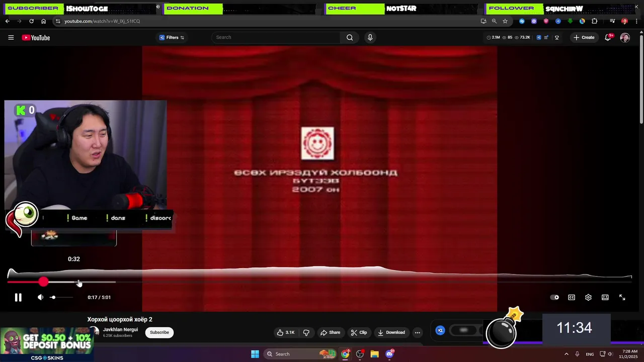Like the video (3.1K)
Image resolution: width=644 pixels, height=362 pixels.
[286, 332]
